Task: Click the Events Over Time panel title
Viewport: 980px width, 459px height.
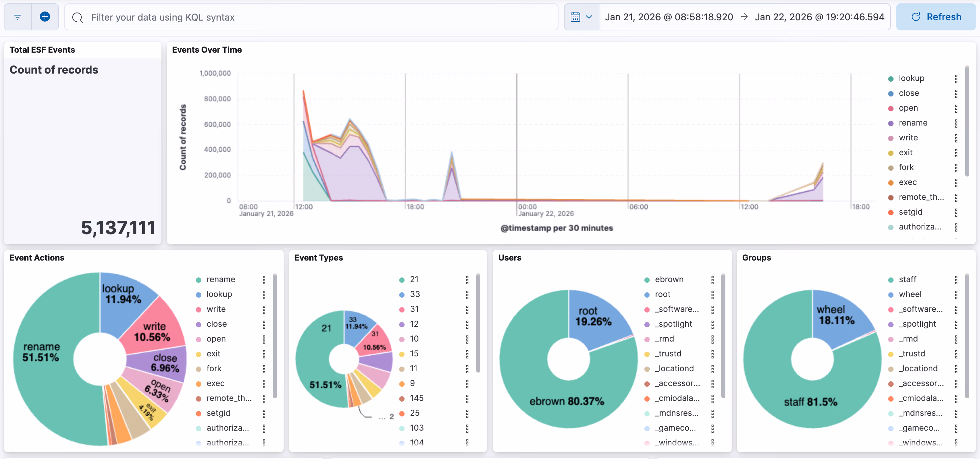Action: [207, 50]
